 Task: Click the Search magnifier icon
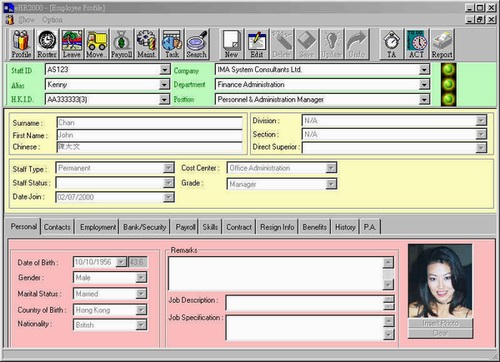[x=197, y=44]
